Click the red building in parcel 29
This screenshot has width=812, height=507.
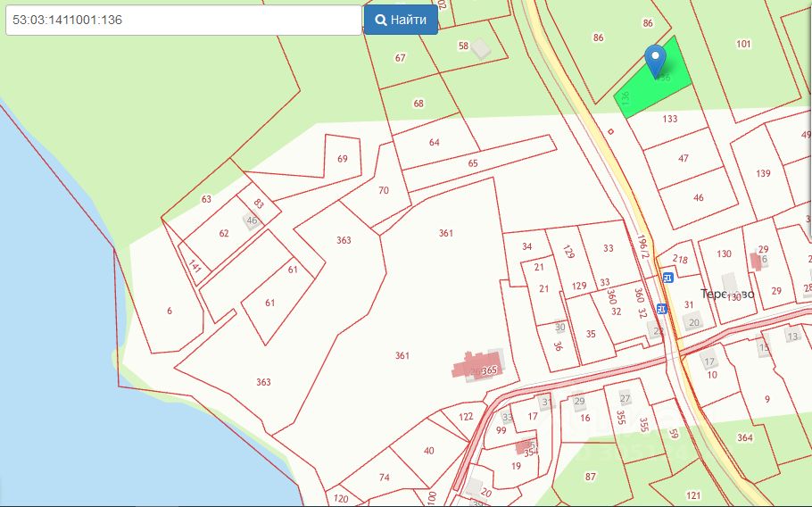point(757,261)
